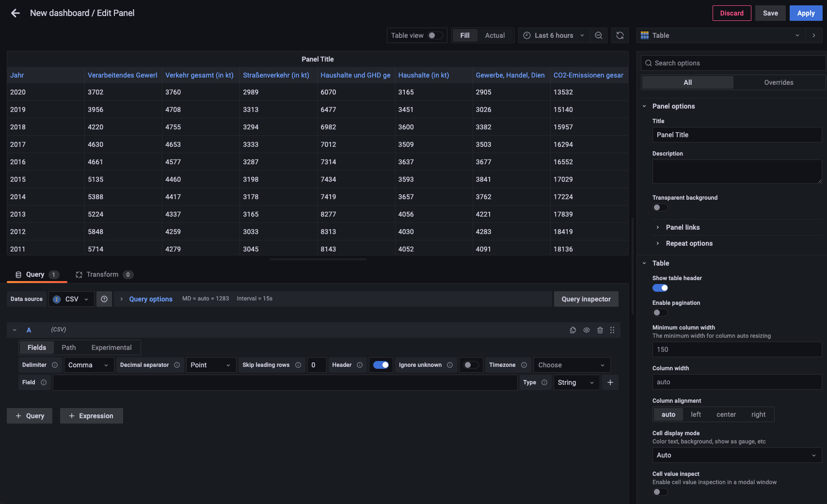
Task: Delete query A with trash icon
Action: tap(600, 330)
